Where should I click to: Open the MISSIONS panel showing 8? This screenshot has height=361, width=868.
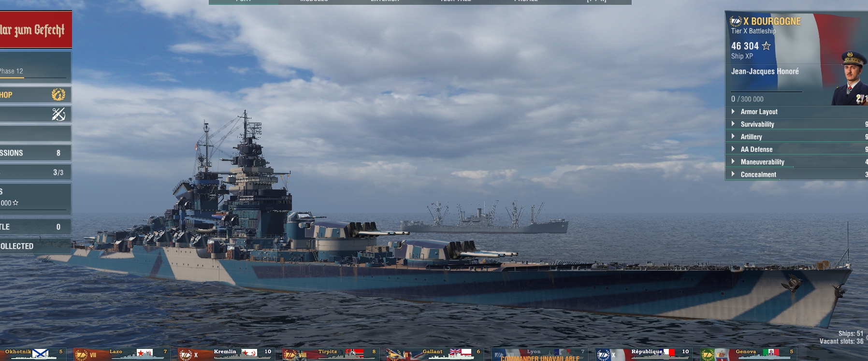35,153
